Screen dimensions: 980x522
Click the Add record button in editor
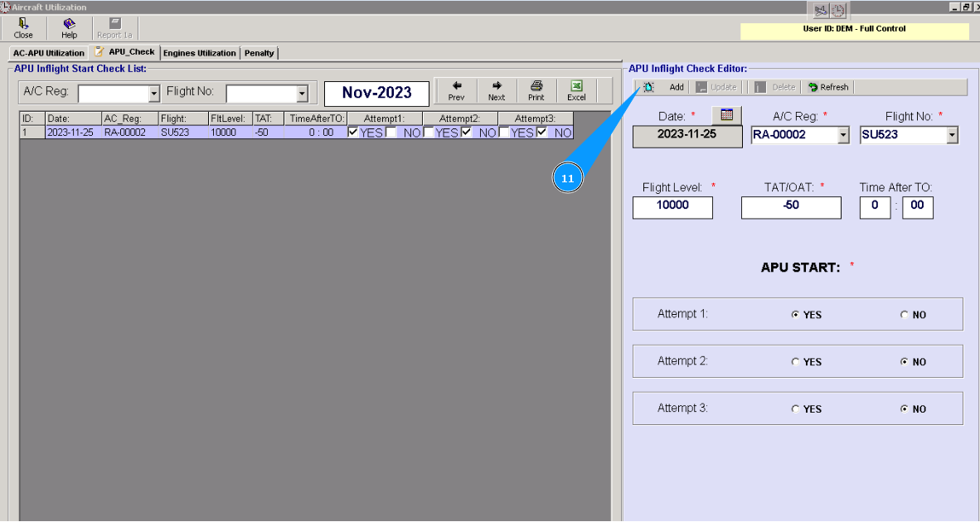pyautogui.click(x=664, y=88)
